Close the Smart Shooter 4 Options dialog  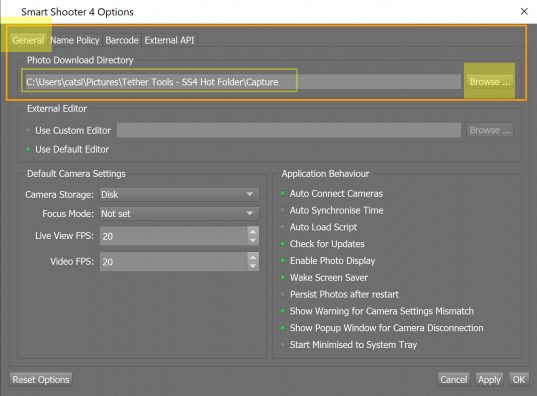pos(524,12)
